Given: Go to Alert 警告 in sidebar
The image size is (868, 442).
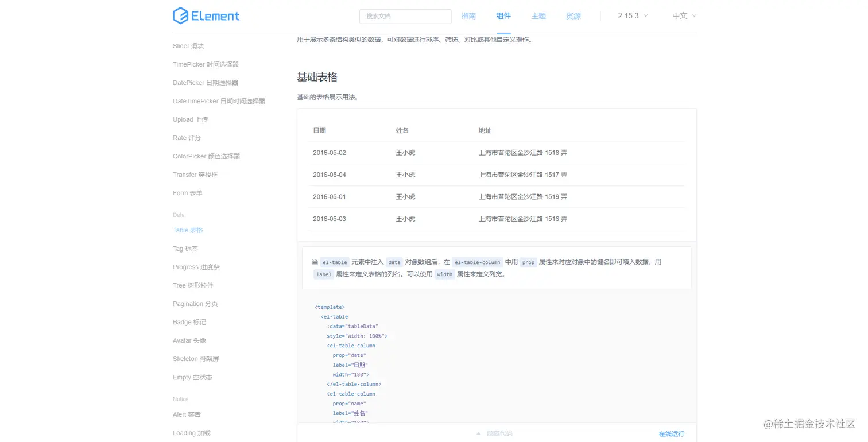Looking at the screenshot, I should [x=187, y=414].
